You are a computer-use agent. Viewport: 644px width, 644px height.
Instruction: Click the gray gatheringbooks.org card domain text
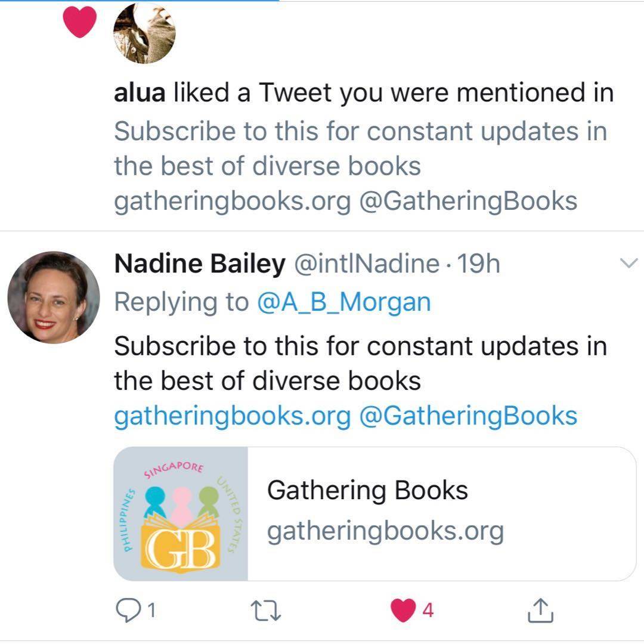coord(385,531)
